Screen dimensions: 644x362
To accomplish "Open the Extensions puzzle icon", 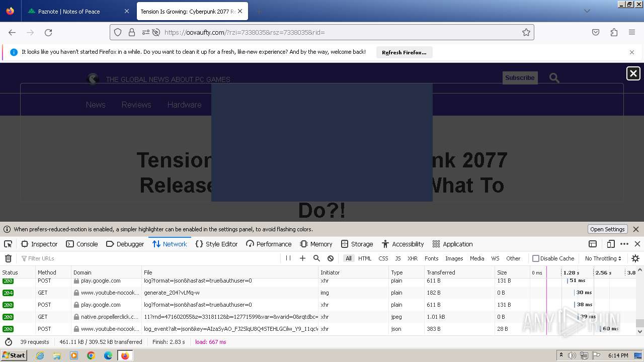I will pyautogui.click(x=614, y=32).
